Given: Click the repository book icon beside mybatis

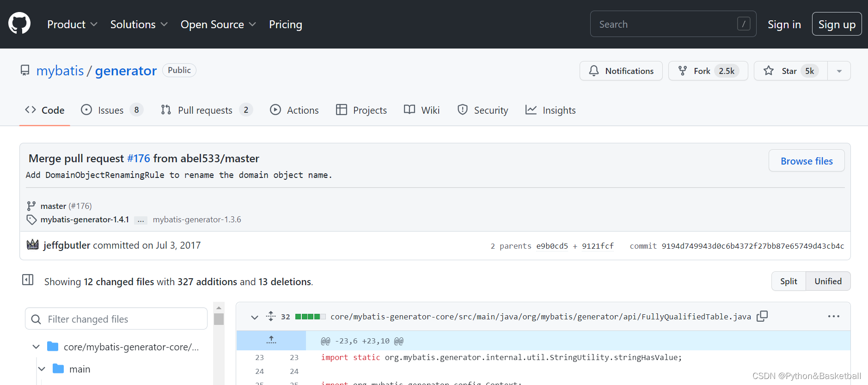Looking at the screenshot, I should coord(25,70).
